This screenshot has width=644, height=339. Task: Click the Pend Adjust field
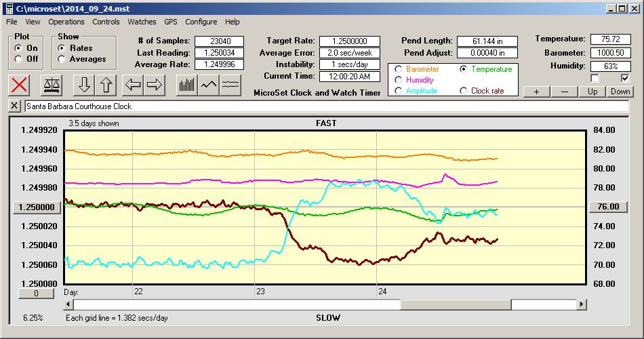tap(487, 53)
